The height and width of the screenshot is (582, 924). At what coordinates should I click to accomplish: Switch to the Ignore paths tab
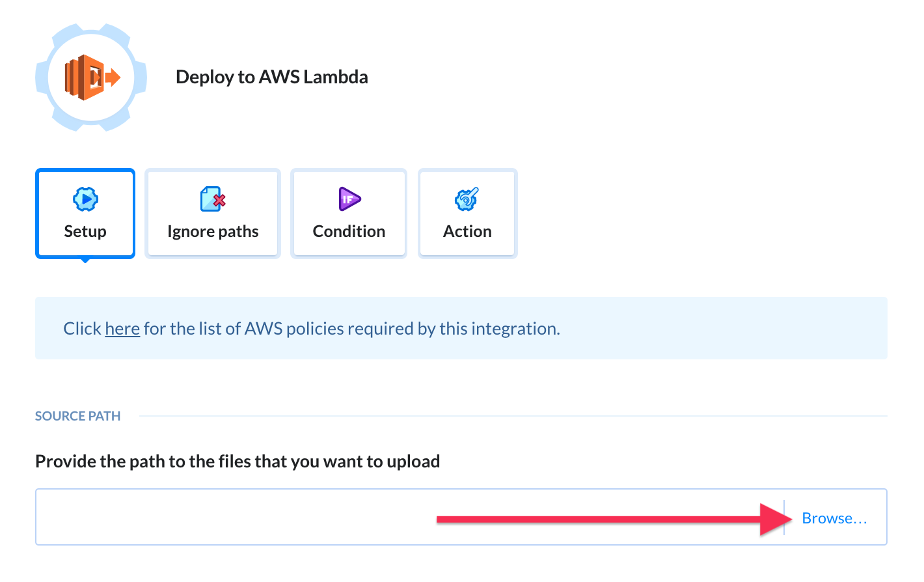pos(213,214)
